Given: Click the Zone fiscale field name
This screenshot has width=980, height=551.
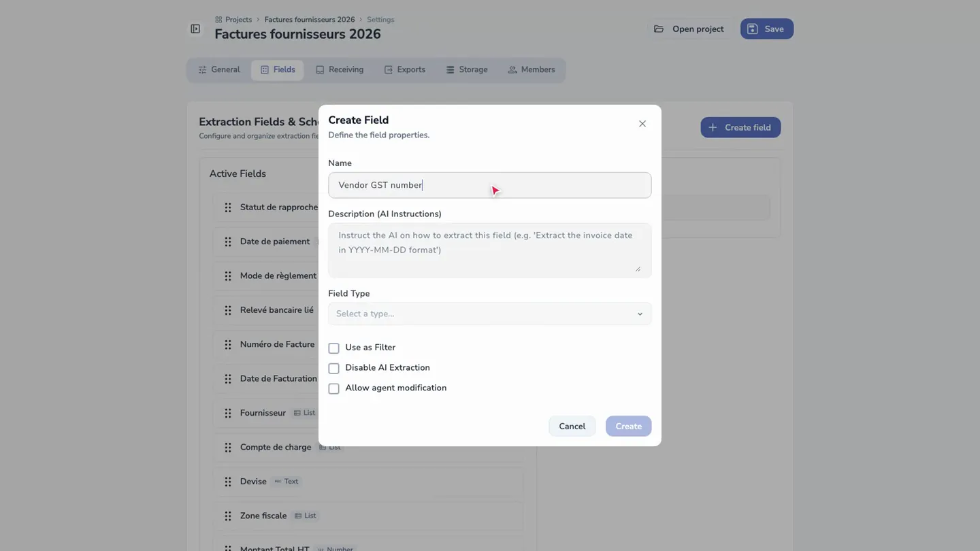Looking at the screenshot, I should click(263, 516).
